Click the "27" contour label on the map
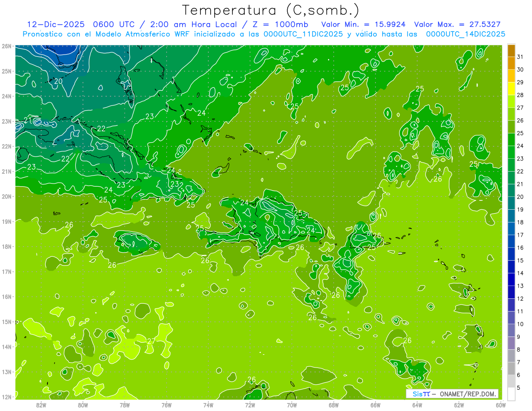Screen dimensions: 532x411 click(151, 341)
